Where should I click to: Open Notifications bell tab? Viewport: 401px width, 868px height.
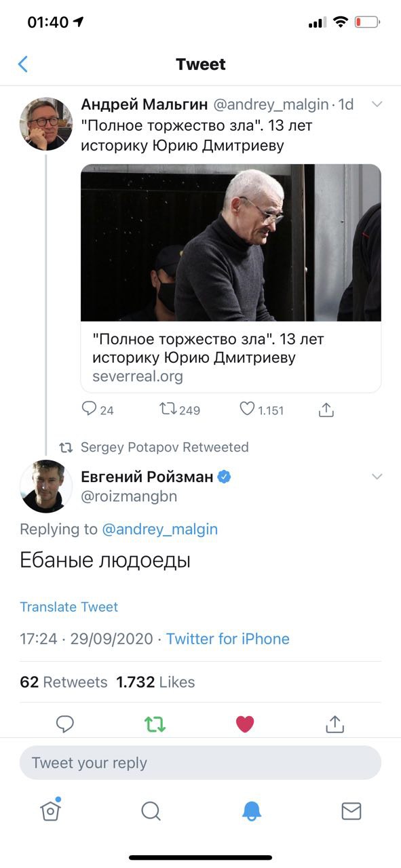pos(252,810)
